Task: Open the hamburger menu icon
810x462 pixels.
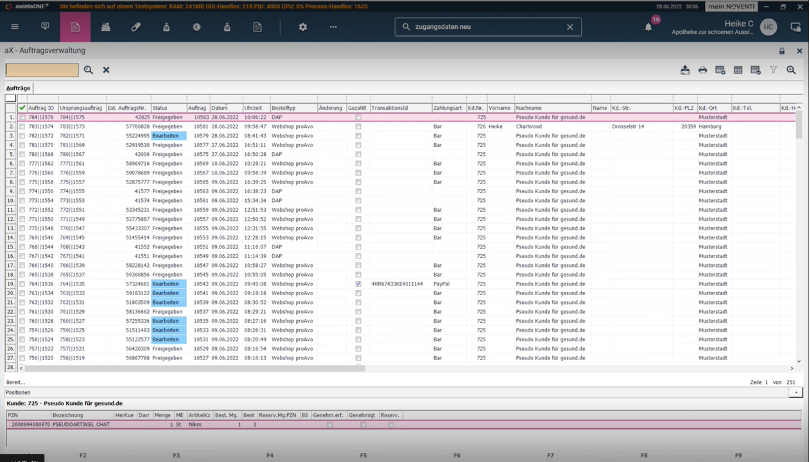Action: pyautogui.click(x=14, y=27)
